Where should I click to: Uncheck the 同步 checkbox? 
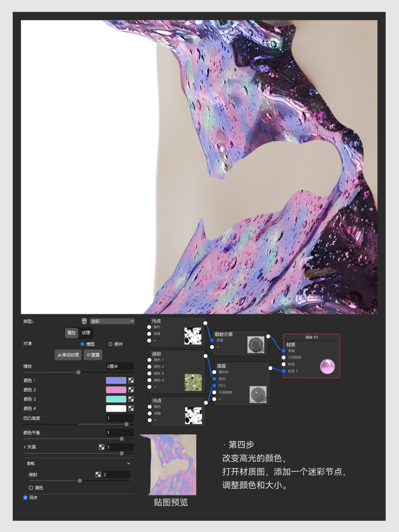25,497
